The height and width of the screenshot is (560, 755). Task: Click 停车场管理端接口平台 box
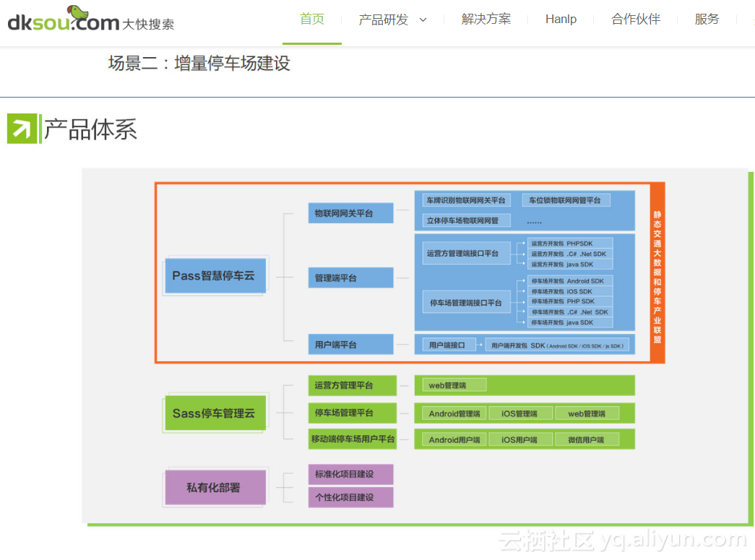[x=466, y=302]
